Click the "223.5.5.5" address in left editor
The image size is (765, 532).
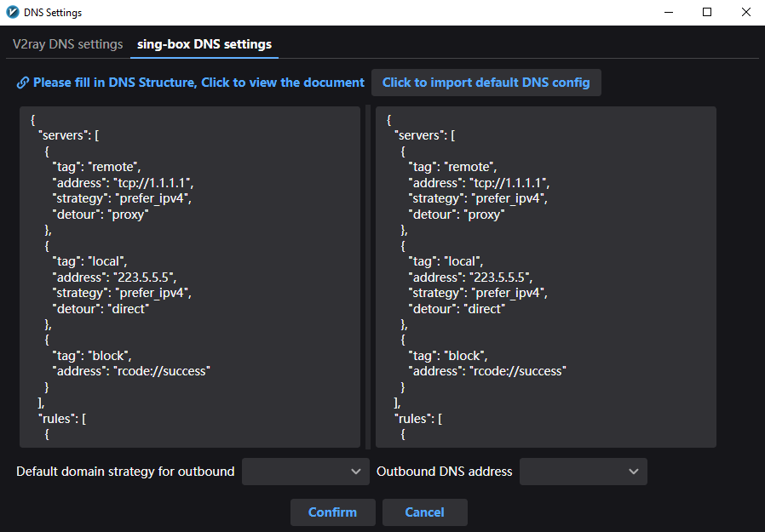[145, 277]
